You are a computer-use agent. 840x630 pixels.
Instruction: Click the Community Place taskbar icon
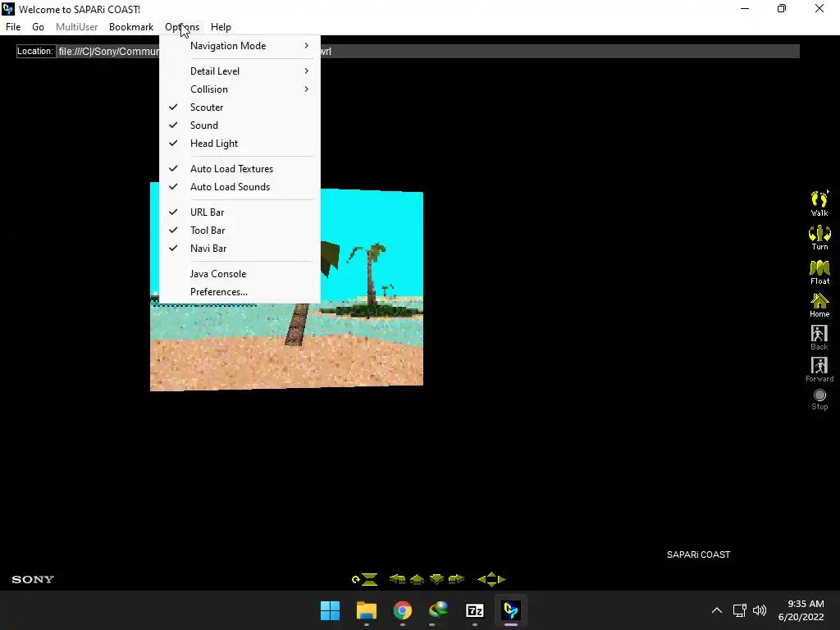[510, 610]
